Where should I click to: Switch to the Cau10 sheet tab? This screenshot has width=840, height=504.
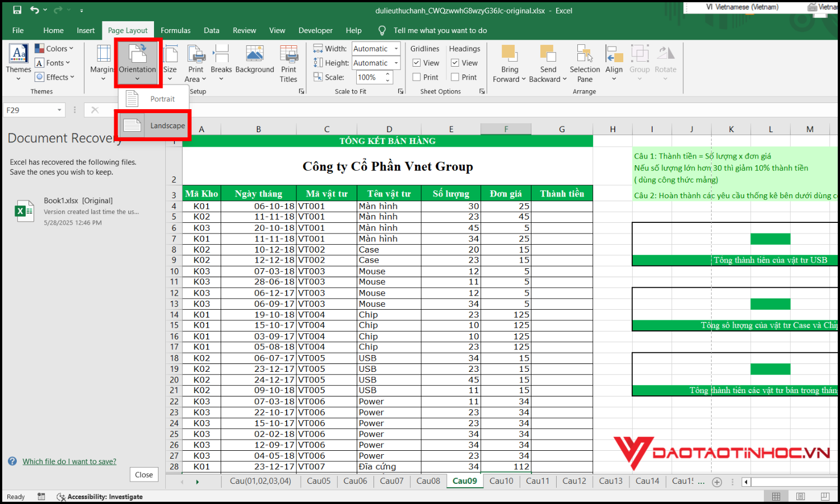coord(501,481)
